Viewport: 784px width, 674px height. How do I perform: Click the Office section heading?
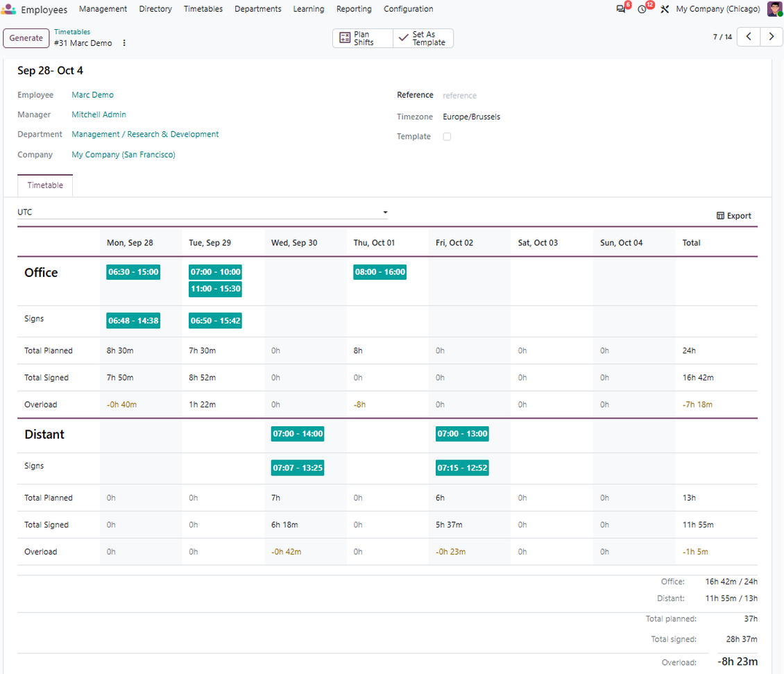click(41, 273)
